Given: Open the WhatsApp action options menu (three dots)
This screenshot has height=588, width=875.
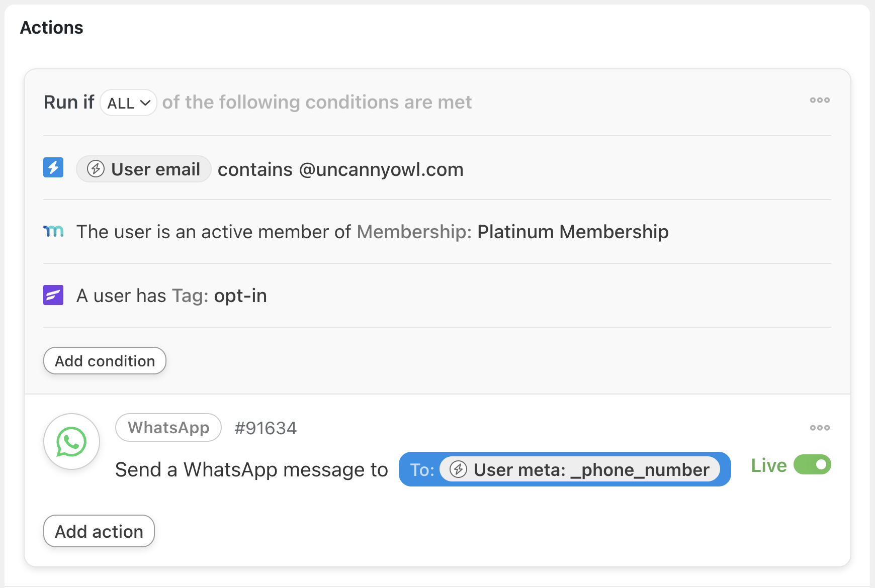Looking at the screenshot, I should [x=820, y=428].
